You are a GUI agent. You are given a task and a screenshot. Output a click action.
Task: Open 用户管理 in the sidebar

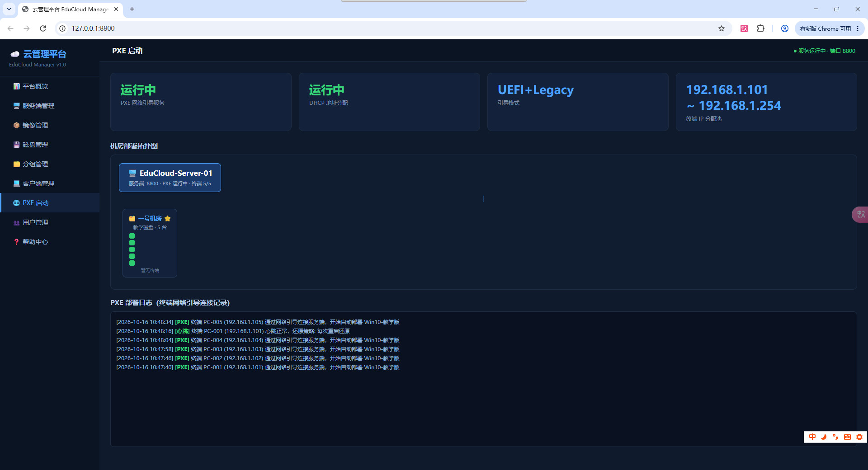click(x=50, y=222)
